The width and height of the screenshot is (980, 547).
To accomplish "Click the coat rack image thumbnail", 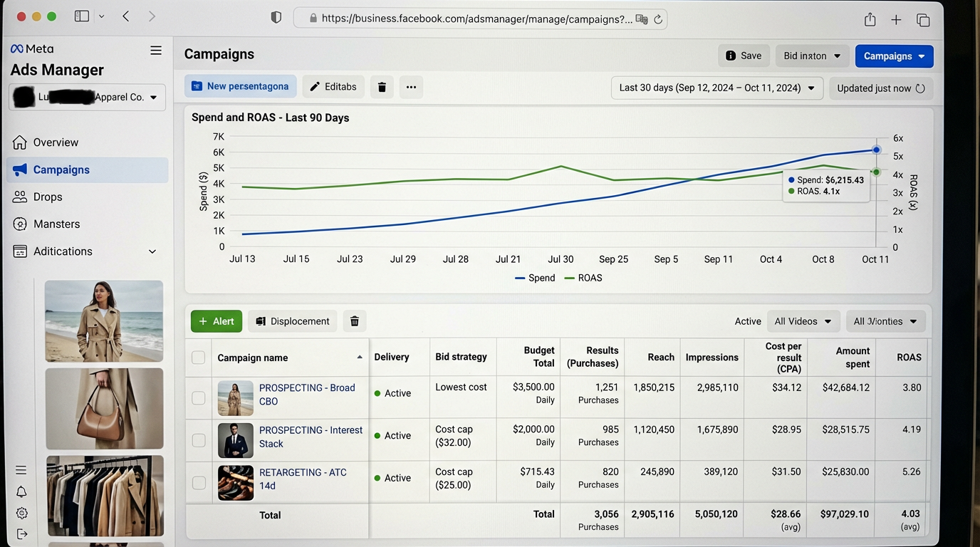I will (x=105, y=496).
